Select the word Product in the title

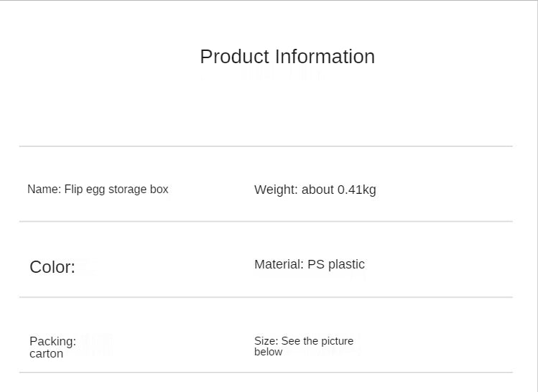pyautogui.click(x=235, y=57)
